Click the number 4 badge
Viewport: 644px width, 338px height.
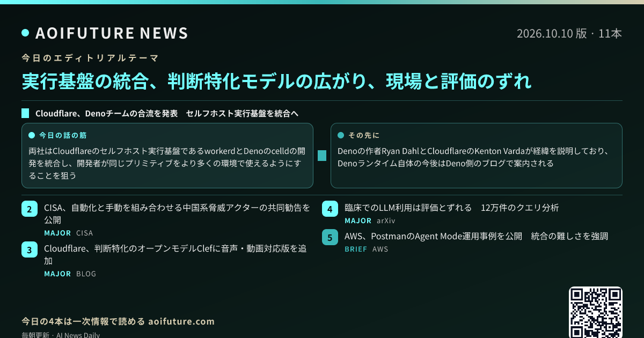tap(330, 209)
